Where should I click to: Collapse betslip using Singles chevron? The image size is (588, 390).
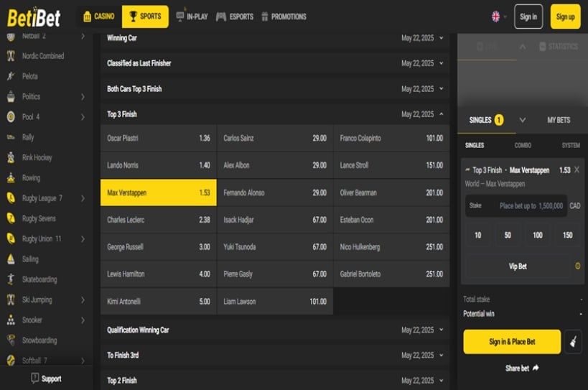(x=523, y=120)
